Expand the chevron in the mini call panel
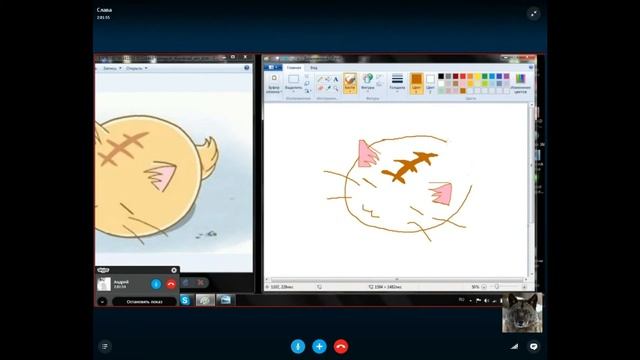The width and height of the screenshot is (640, 360). coord(102,302)
